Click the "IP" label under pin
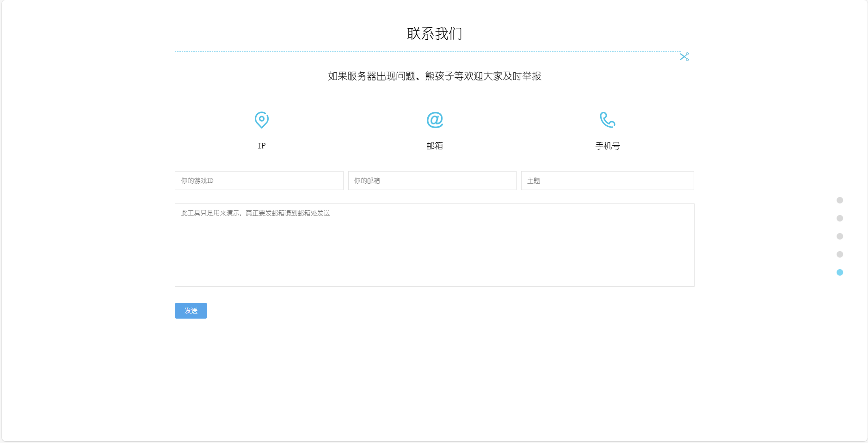This screenshot has height=443, width=868. (x=261, y=146)
